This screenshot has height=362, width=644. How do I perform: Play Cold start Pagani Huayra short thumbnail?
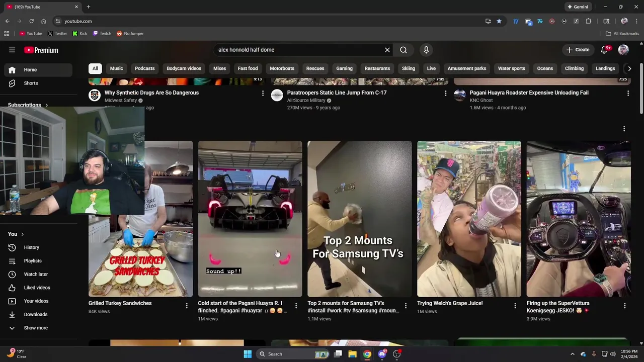(250, 219)
